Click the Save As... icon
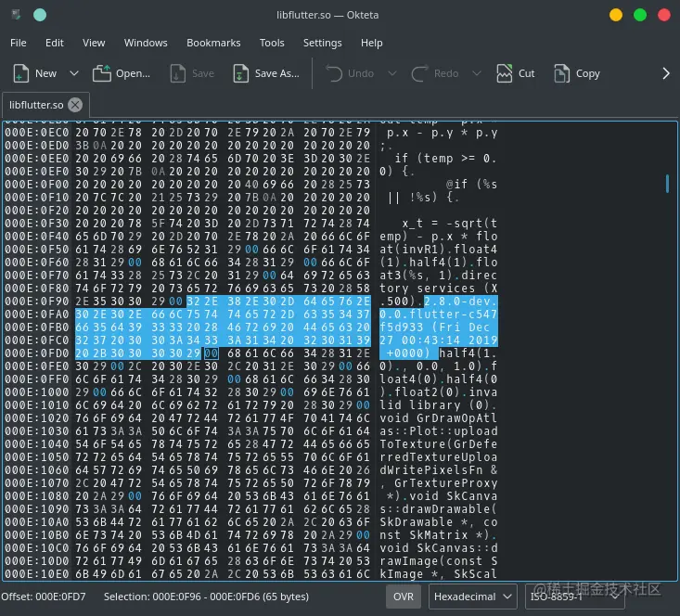 (x=240, y=73)
